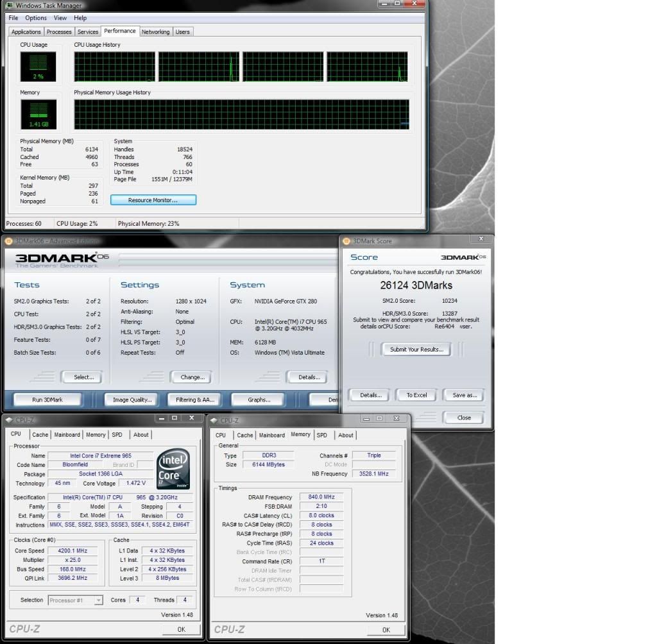Click the processor Name field Intel Core i7 Extreme 965

coord(101,456)
